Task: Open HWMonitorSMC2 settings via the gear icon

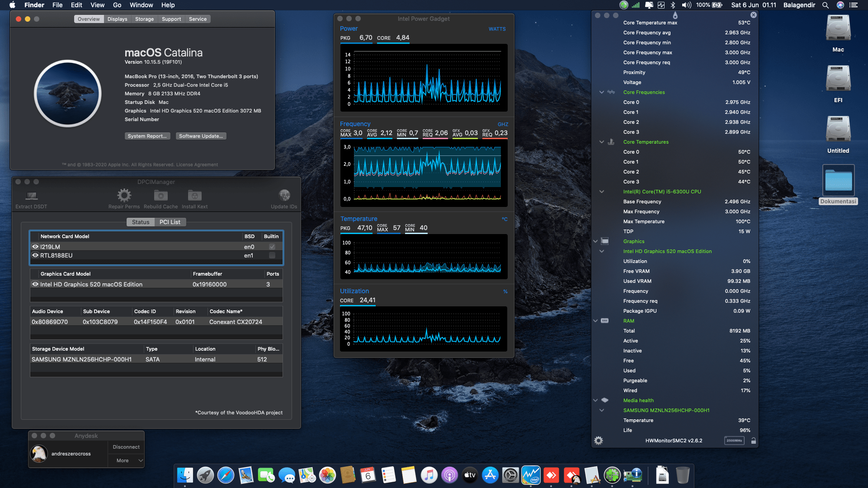Action: tap(598, 440)
